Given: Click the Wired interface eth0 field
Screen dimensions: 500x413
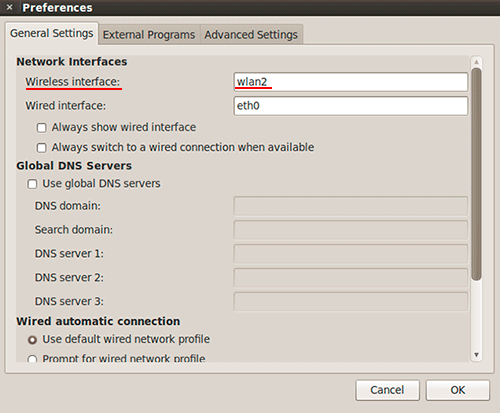Looking at the screenshot, I should coord(351,106).
